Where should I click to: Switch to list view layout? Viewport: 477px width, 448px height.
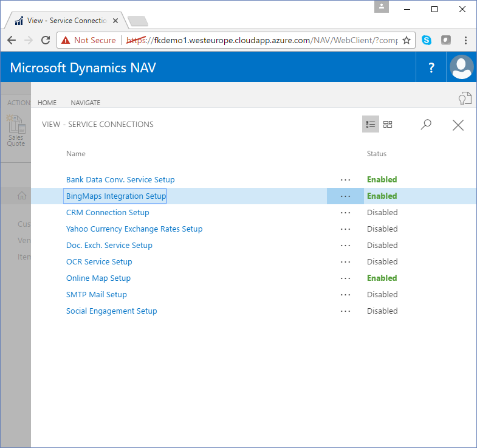point(371,124)
